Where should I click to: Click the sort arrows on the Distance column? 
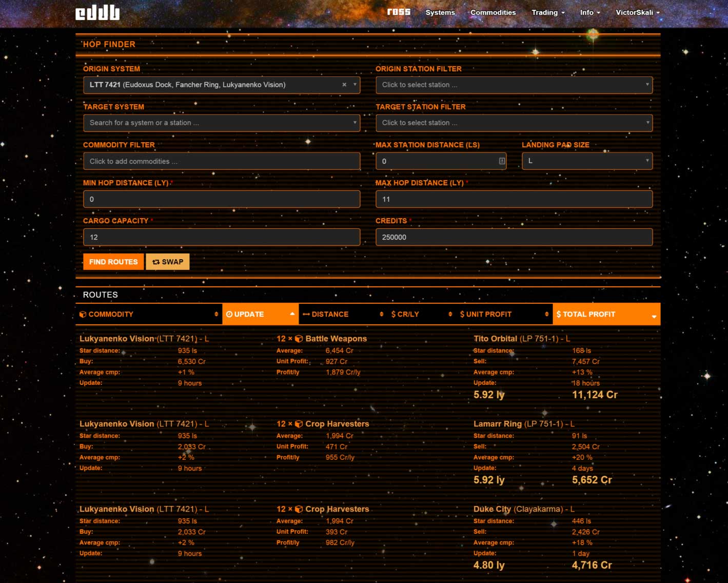[382, 314]
